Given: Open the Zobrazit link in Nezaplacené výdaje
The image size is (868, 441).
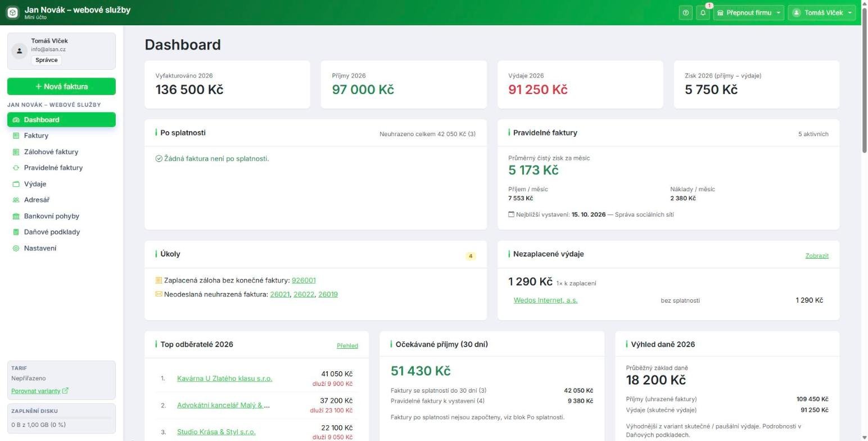Looking at the screenshot, I should 817,255.
